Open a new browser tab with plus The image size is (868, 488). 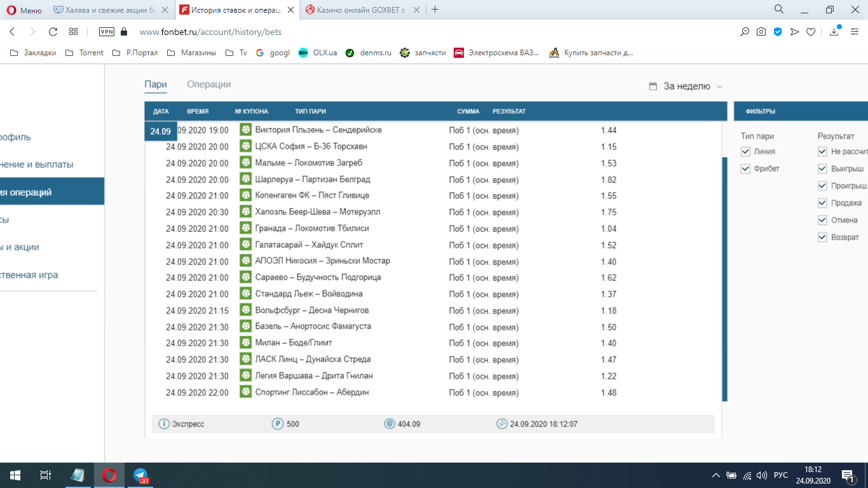pyautogui.click(x=435, y=10)
